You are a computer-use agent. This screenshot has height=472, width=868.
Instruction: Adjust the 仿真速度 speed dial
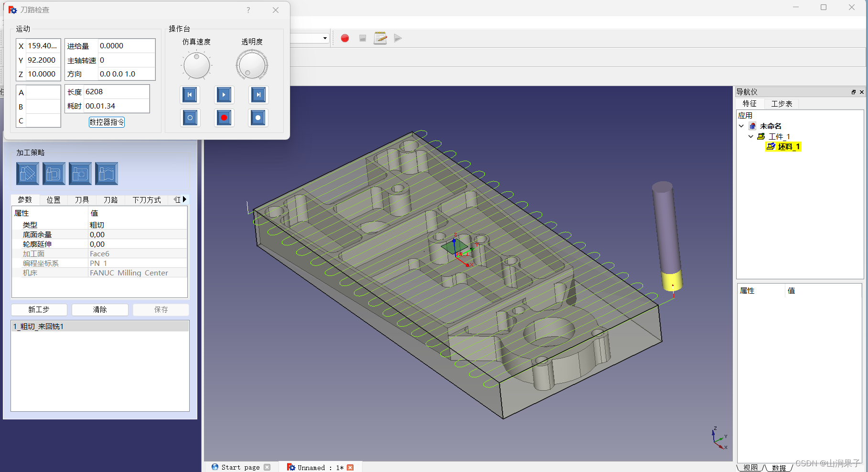coord(196,66)
